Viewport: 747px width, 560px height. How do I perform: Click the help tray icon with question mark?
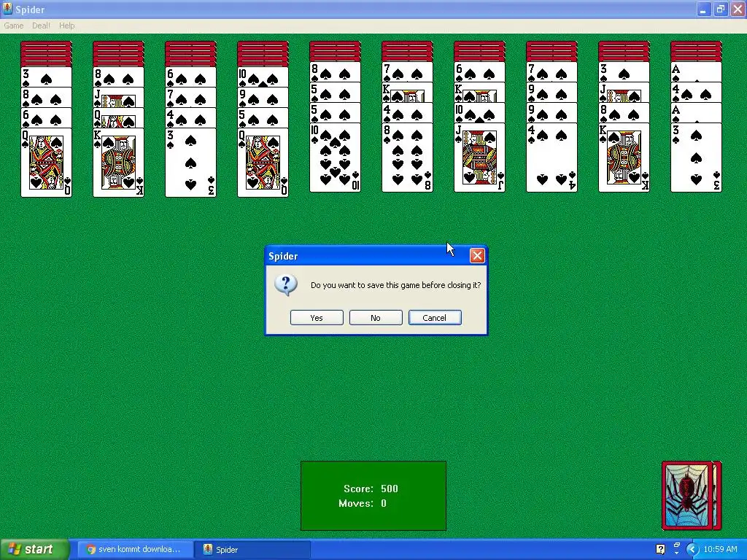[x=660, y=550]
